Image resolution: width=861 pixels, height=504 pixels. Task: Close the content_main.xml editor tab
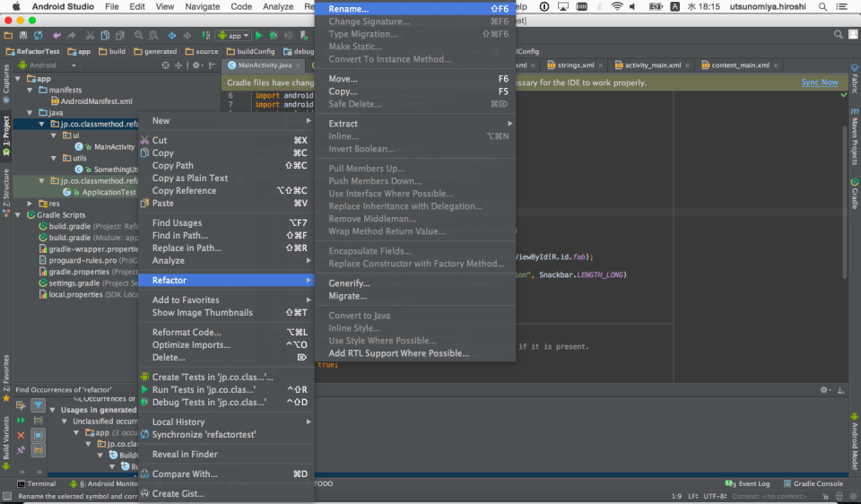[x=775, y=65]
